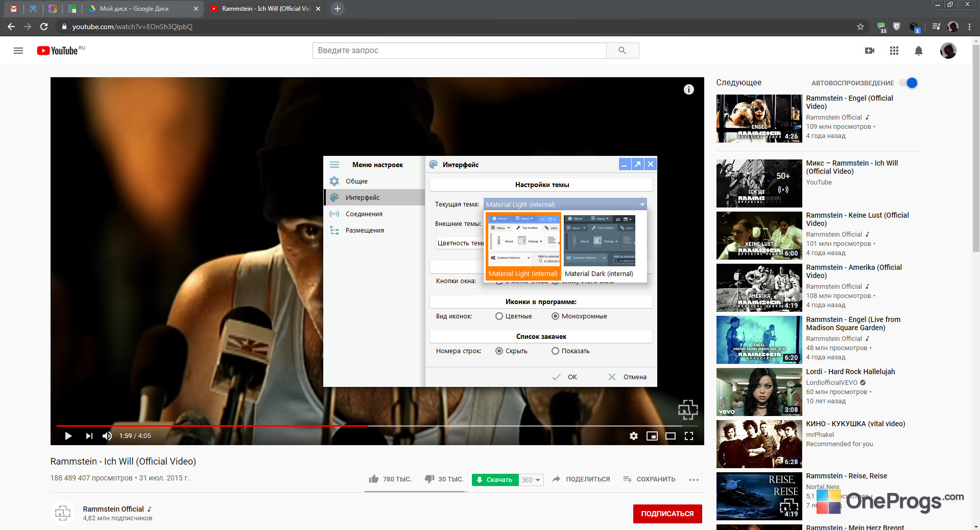Open the account avatar menu on YouTube
This screenshot has height=530, width=980.
[x=948, y=51]
